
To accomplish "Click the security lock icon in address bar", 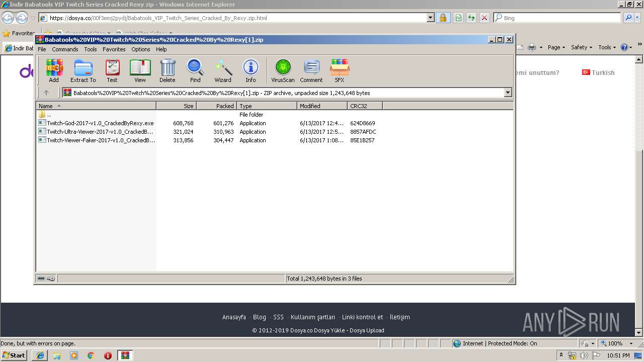I will click(443, 18).
